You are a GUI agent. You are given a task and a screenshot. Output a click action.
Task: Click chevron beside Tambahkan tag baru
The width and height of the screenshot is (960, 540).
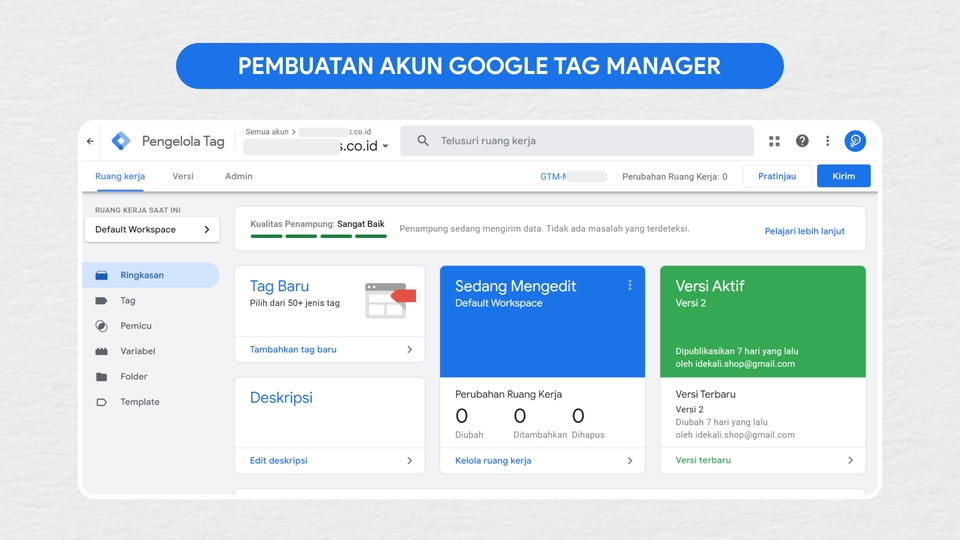[410, 350]
